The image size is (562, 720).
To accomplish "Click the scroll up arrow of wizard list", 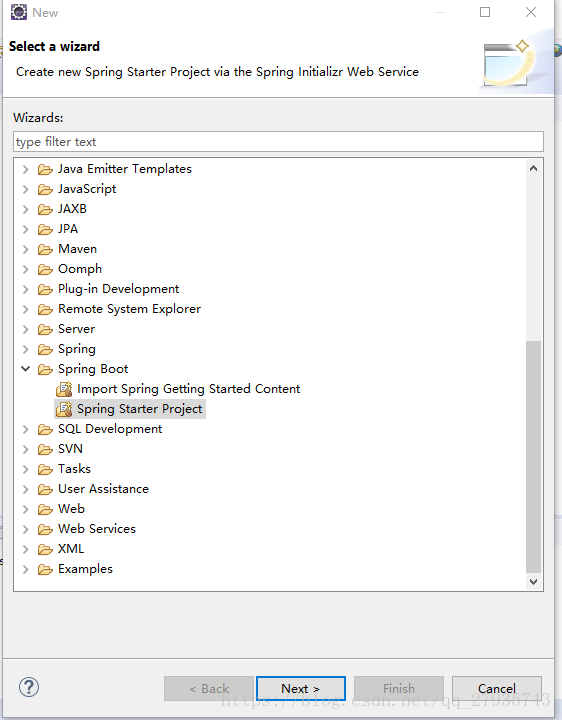I will (533, 169).
